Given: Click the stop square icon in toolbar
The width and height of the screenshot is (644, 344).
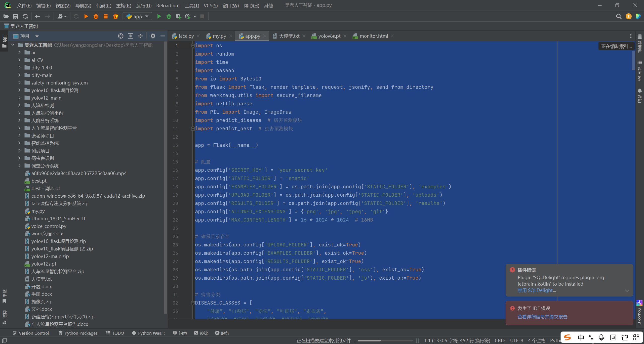Looking at the screenshot, I should point(202,16).
